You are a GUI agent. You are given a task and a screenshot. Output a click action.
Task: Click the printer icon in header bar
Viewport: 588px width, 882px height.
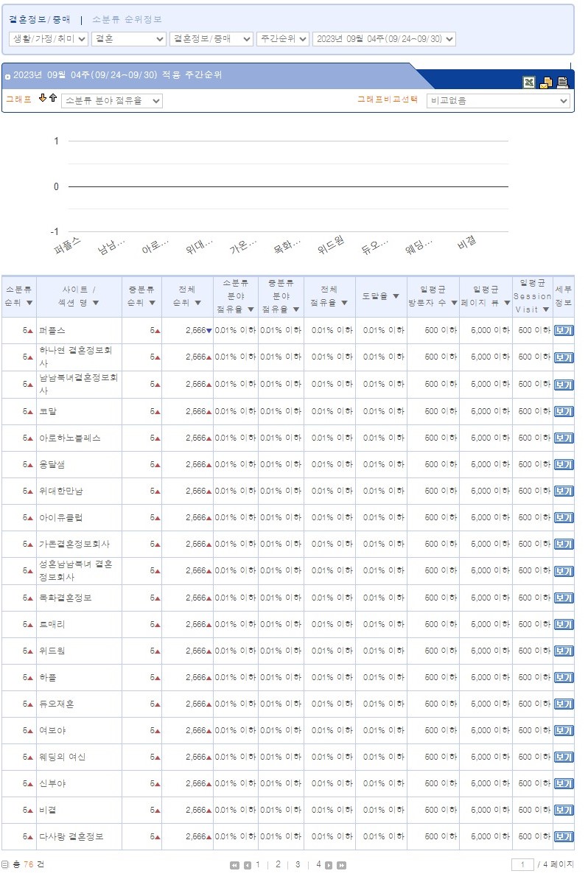click(x=563, y=83)
